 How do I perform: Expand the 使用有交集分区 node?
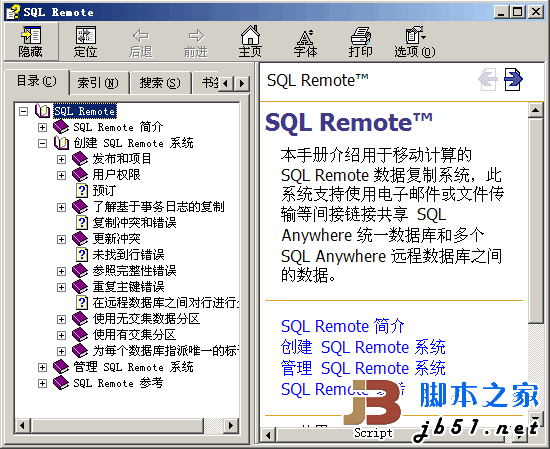61,335
